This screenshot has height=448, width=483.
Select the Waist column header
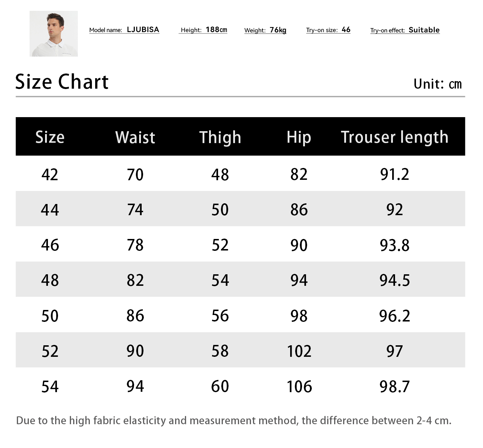point(135,137)
